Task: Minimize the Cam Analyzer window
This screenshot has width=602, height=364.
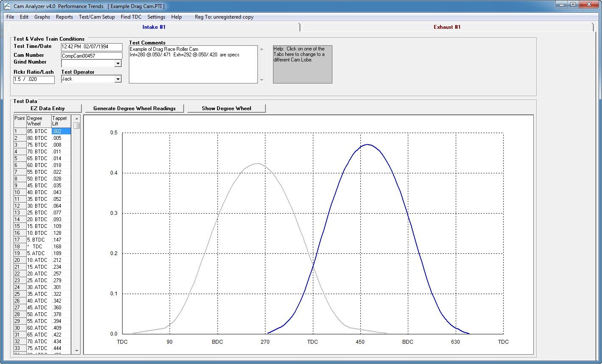Action: tap(562, 5)
